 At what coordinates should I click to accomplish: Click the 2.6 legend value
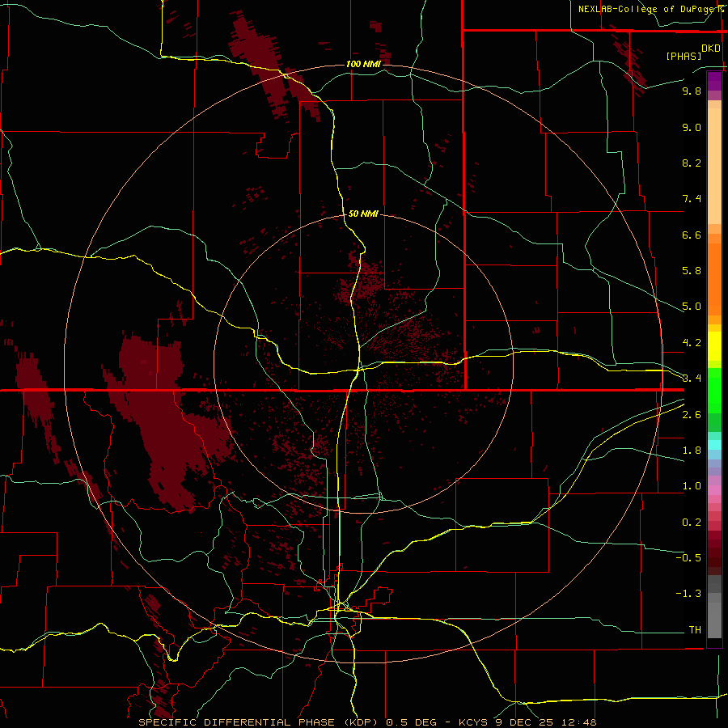click(x=692, y=415)
